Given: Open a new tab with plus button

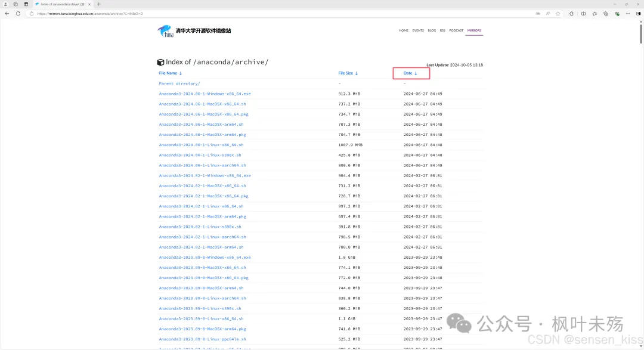Looking at the screenshot, I should pyautogui.click(x=98, y=4).
